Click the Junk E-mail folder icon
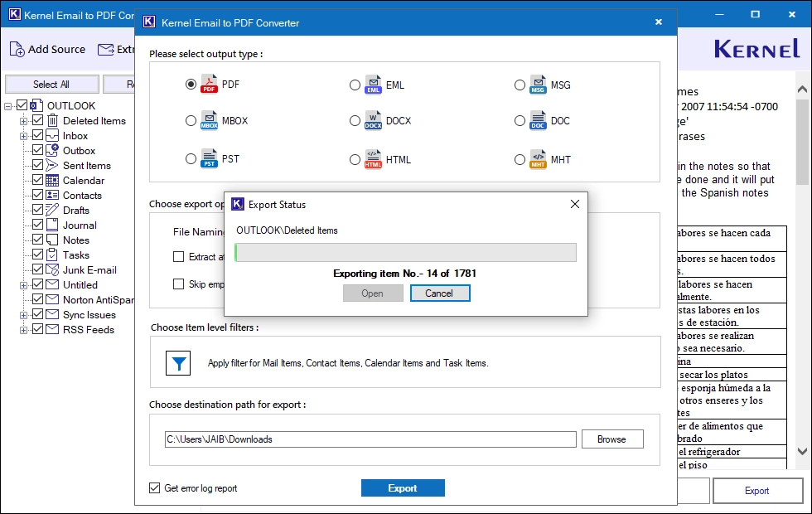Image resolution: width=812 pixels, height=514 pixels. (x=52, y=270)
